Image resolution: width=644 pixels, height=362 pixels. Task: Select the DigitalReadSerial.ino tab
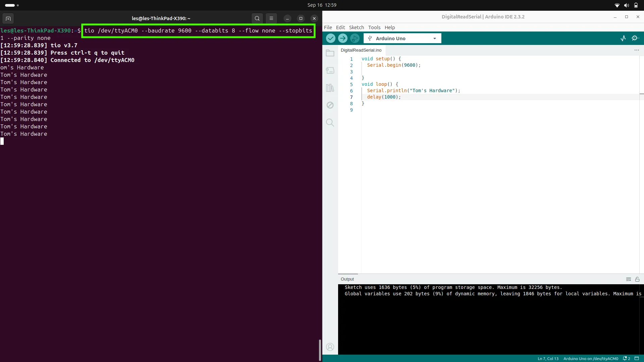point(361,50)
